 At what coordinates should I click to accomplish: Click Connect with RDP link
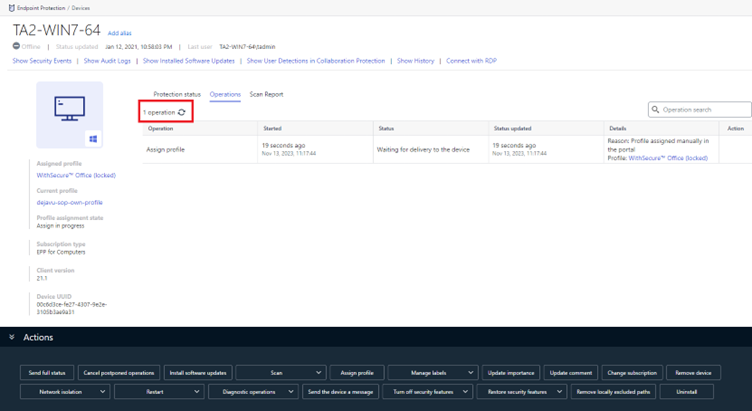pos(471,61)
